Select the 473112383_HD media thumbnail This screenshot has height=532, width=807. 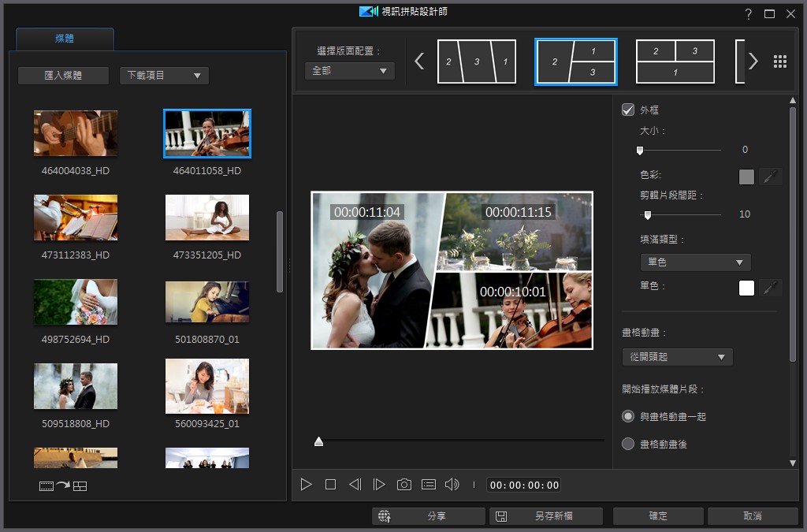75,218
